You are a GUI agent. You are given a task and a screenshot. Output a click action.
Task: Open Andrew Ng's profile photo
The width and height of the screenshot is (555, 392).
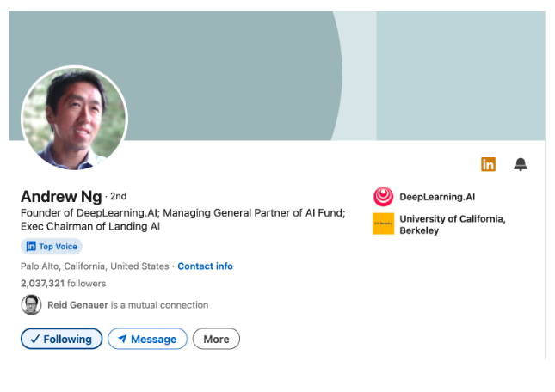pyautogui.click(x=74, y=118)
